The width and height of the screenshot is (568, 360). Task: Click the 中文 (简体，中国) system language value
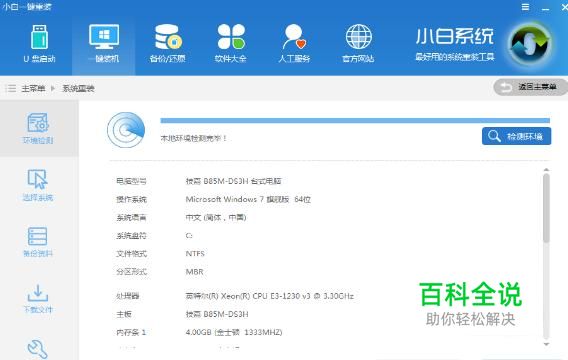coord(216,217)
